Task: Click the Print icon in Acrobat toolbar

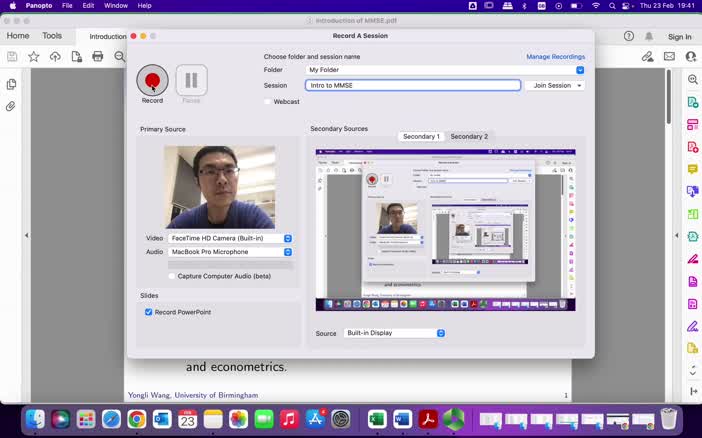Action: pos(98,57)
